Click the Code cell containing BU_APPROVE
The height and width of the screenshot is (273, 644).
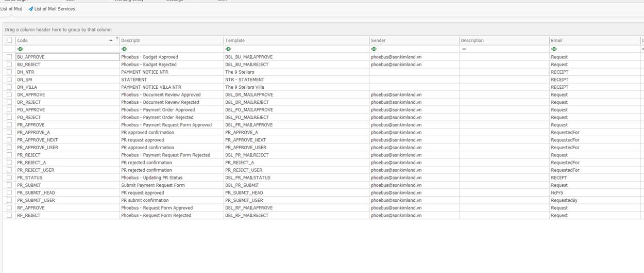coord(67,57)
